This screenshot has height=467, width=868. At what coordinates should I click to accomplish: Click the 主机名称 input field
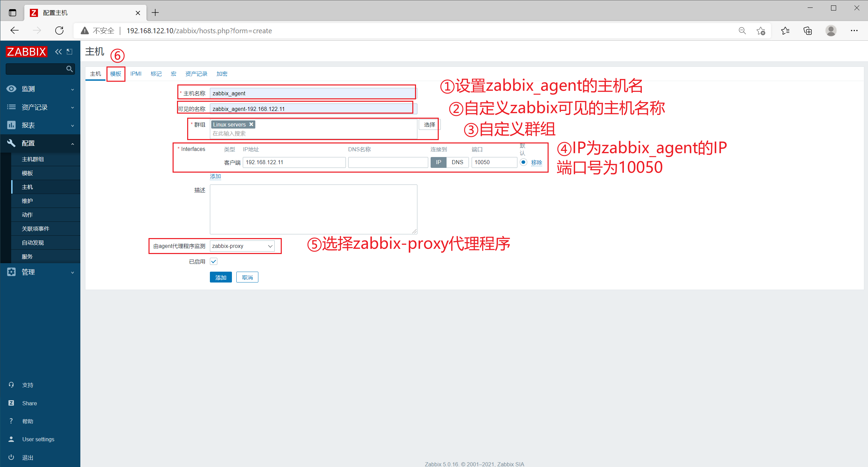pos(313,93)
